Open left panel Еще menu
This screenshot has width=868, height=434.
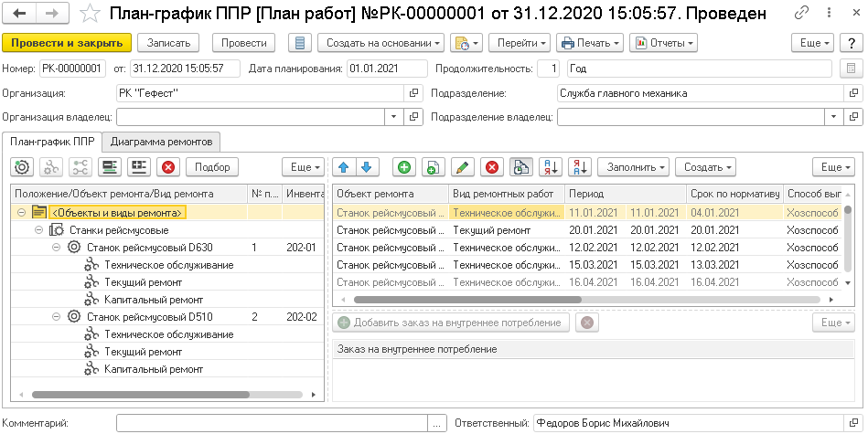[303, 167]
